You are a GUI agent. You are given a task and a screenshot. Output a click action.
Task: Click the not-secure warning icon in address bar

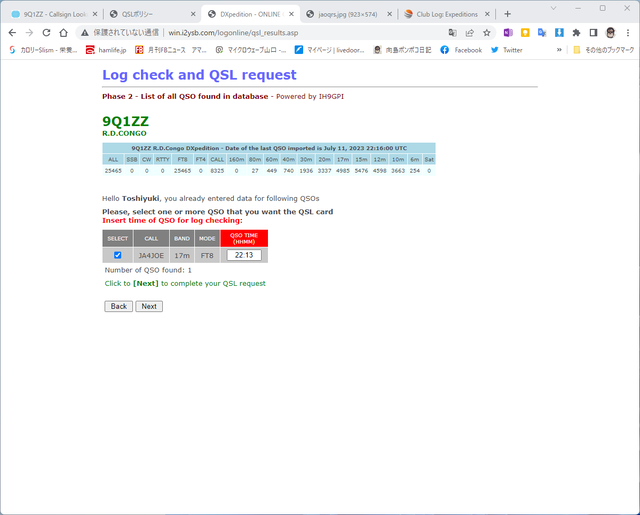pyautogui.click(x=84, y=33)
